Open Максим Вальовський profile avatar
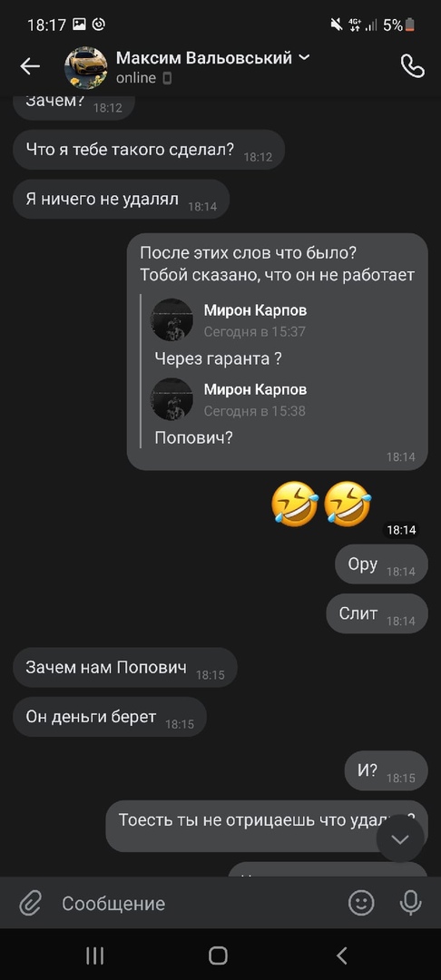 86,67
